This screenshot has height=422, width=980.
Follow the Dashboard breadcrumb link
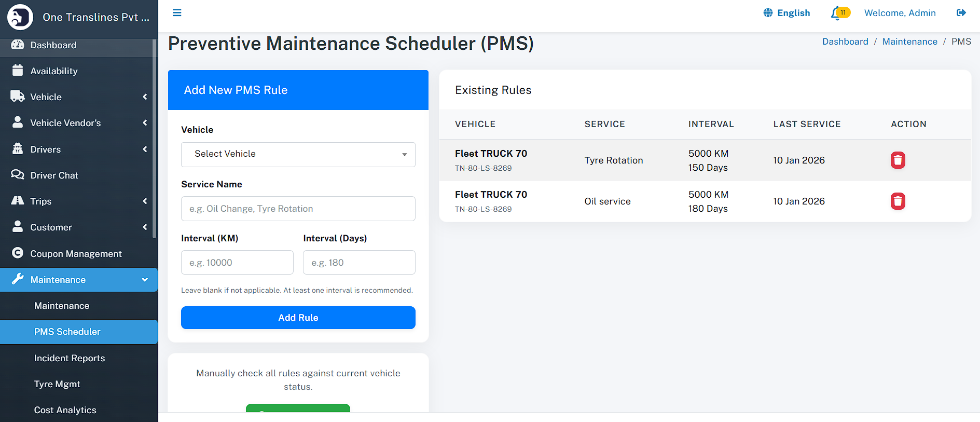845,42
